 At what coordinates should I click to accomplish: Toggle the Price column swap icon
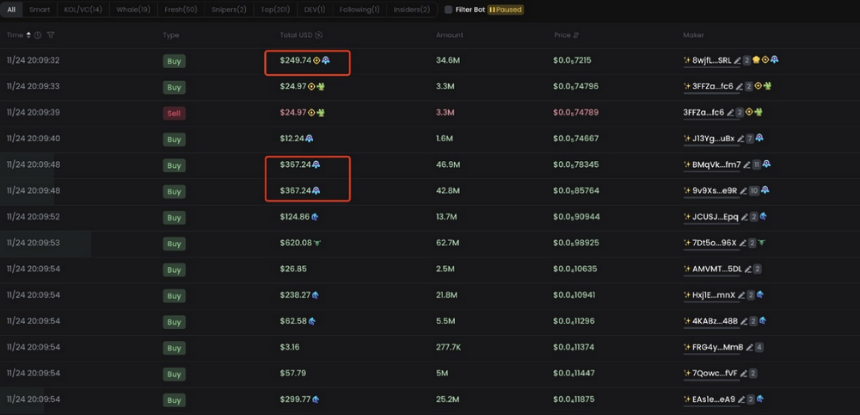coord(576,35)
